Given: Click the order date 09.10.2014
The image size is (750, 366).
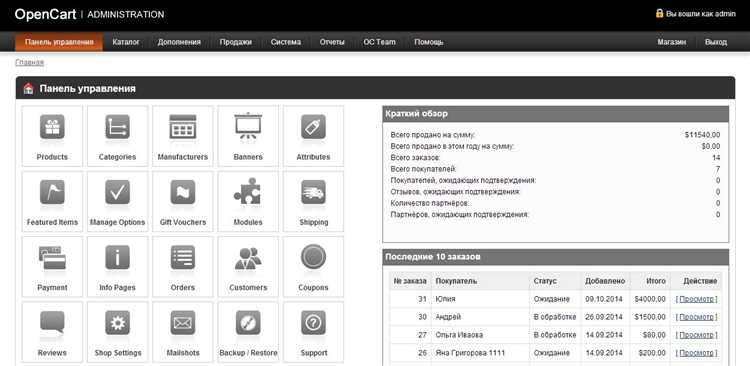Looking at the screenshot, I should [x=604, y=299].
